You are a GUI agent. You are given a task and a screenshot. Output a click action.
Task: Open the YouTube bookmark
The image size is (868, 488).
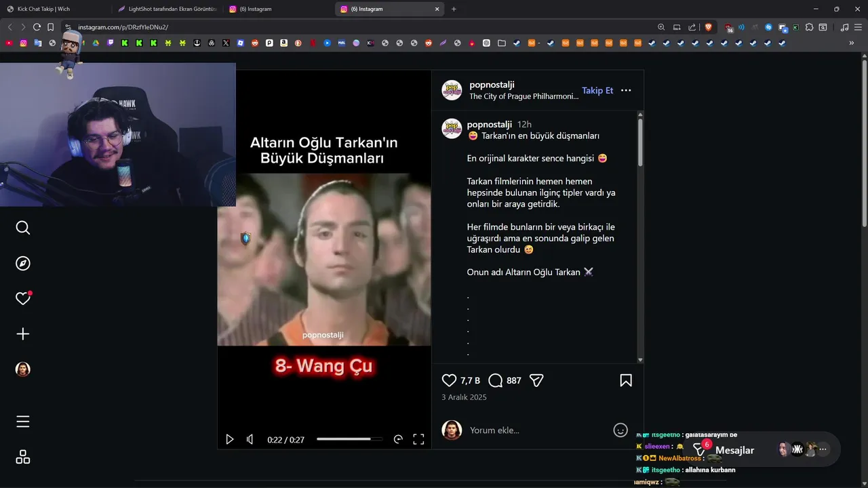coord(9,43)
